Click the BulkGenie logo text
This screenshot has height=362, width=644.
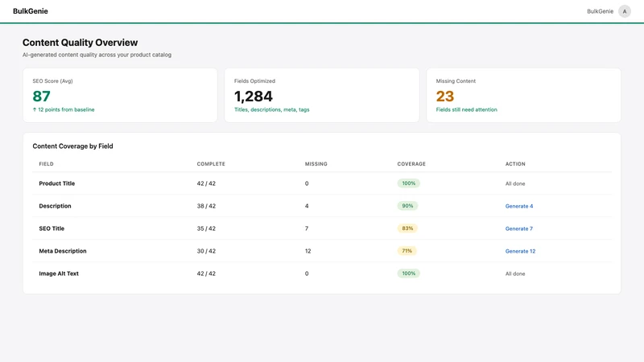click(31, 11)
